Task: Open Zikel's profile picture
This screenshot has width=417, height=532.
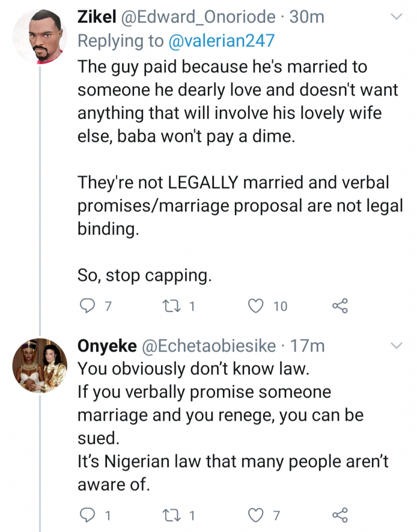Action: (39, 37)
